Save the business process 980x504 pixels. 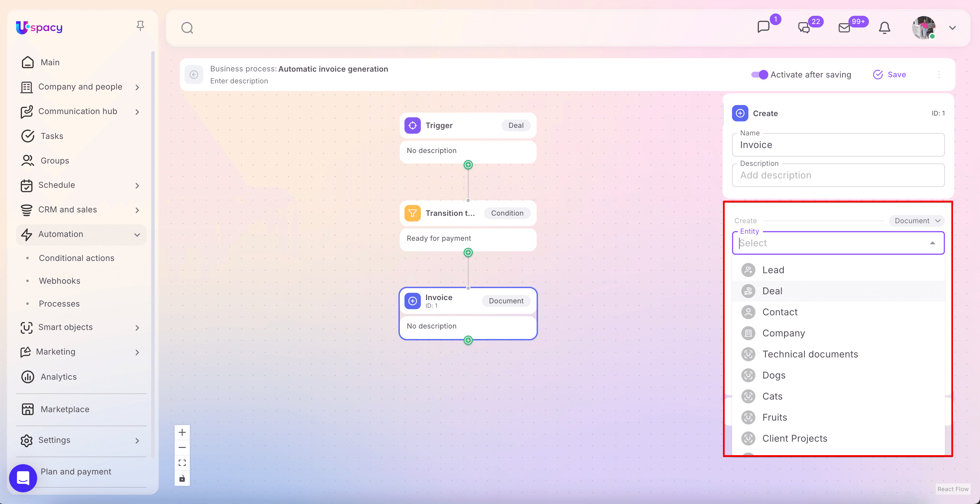click(889, 75)
